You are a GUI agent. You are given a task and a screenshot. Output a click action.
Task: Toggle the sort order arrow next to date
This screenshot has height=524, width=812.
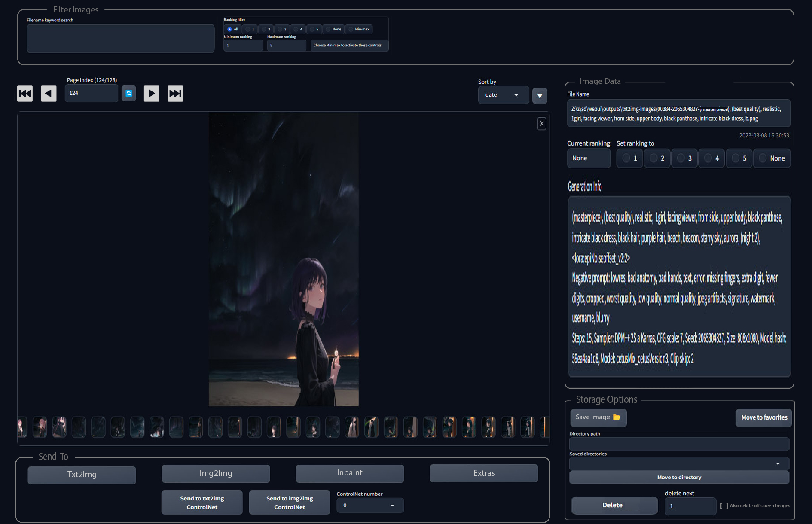(540, 95)
